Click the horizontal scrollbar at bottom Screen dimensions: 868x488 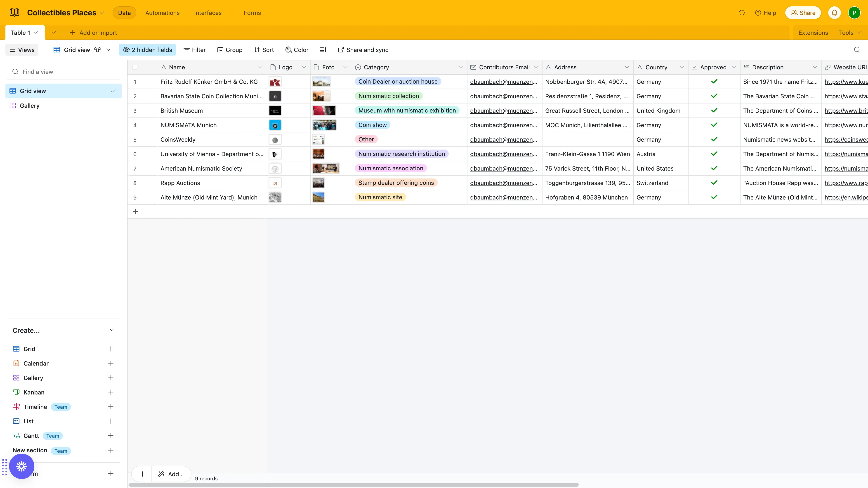pos(354,485)
